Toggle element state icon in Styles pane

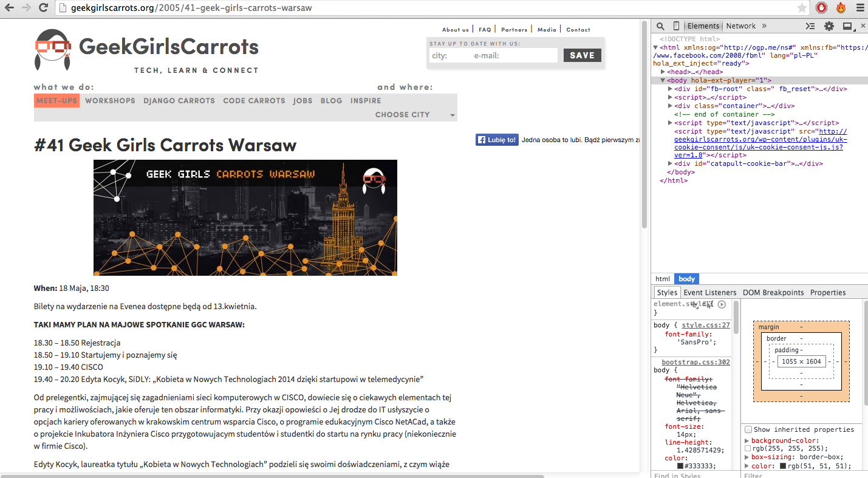708,304
